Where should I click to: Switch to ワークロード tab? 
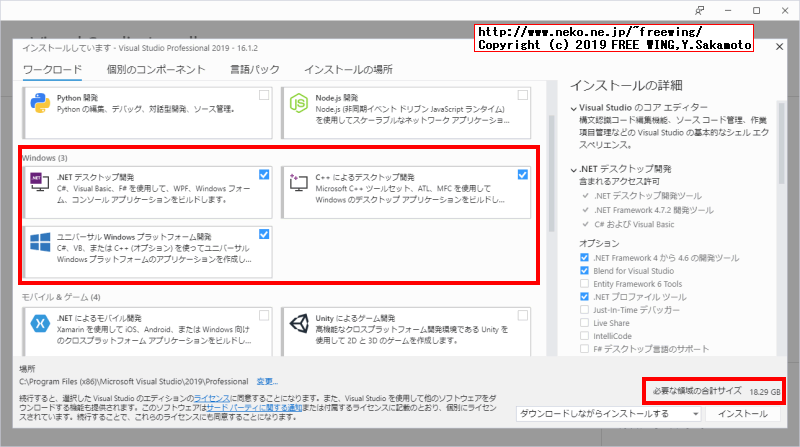(53, 70)
